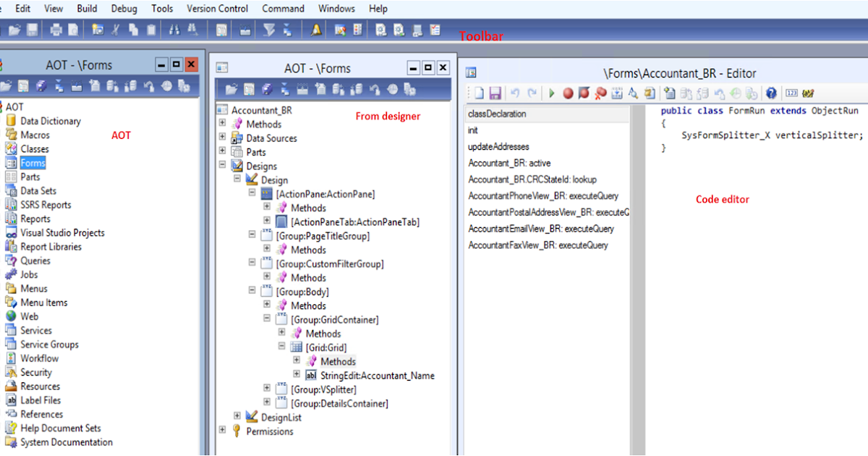
Task: Open Help with the question mark icon
Action: (x=771, y=93)
